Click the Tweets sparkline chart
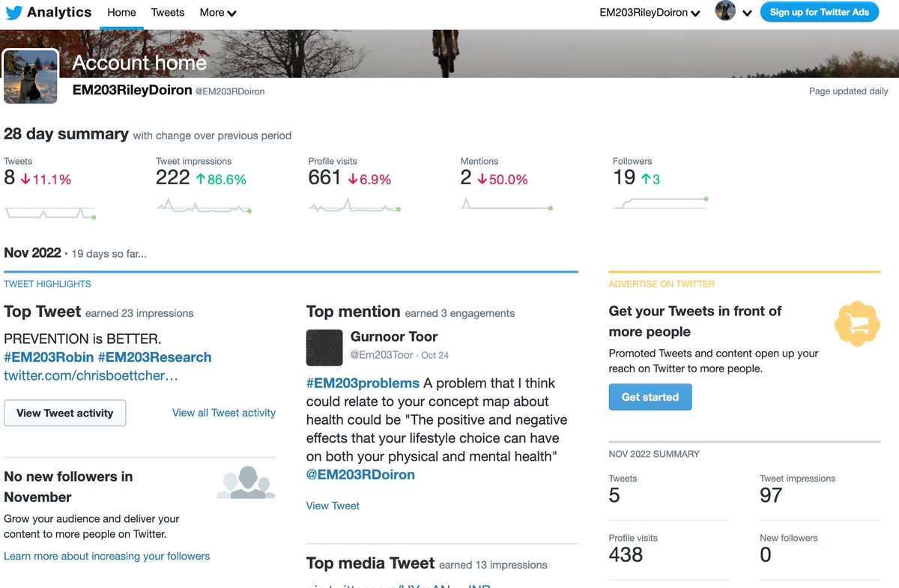This screenshot has width=899, height=588. point(49,211)
